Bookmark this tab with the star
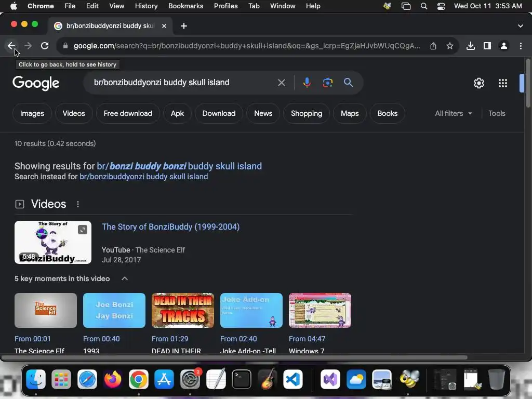The image size is (532, 399). pos(450,46)
